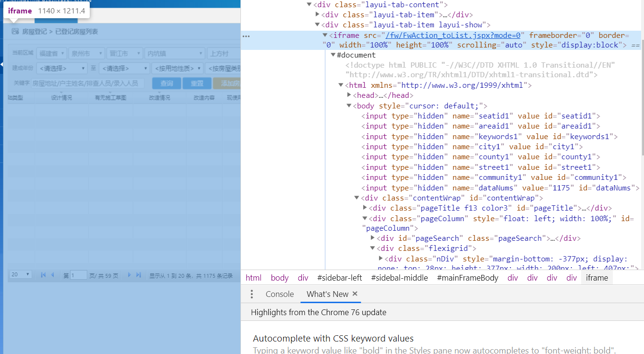Screen dimensions: 644x354
Task: Click the 重置 reset button
Action: tap(197, 83)
